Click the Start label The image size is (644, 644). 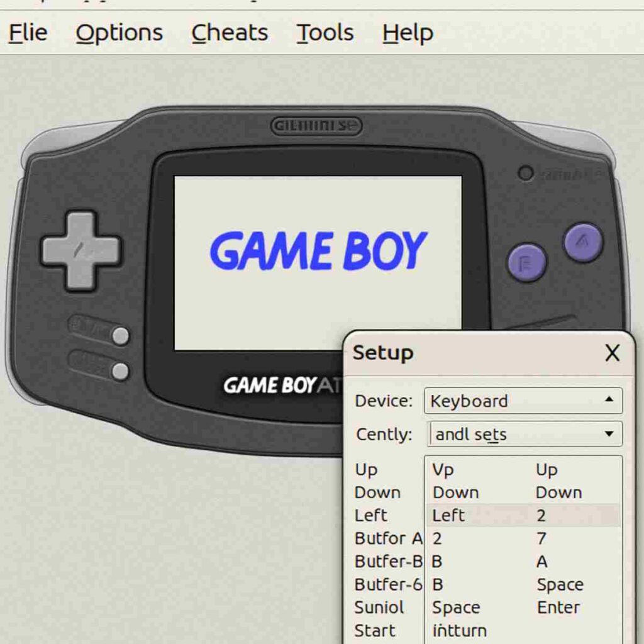tap(375, 630)
